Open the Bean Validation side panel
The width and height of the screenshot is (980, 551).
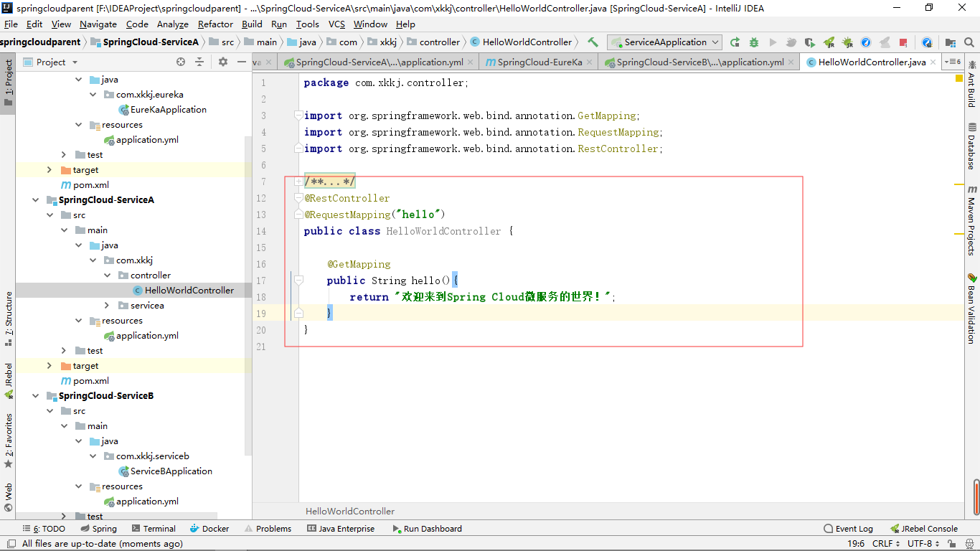pos(971,309)
